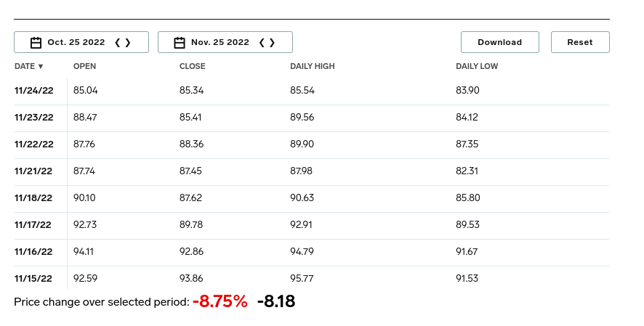Move end date back with left chevron
Viewport: 644px width, 326px height.
click(262, 43)
